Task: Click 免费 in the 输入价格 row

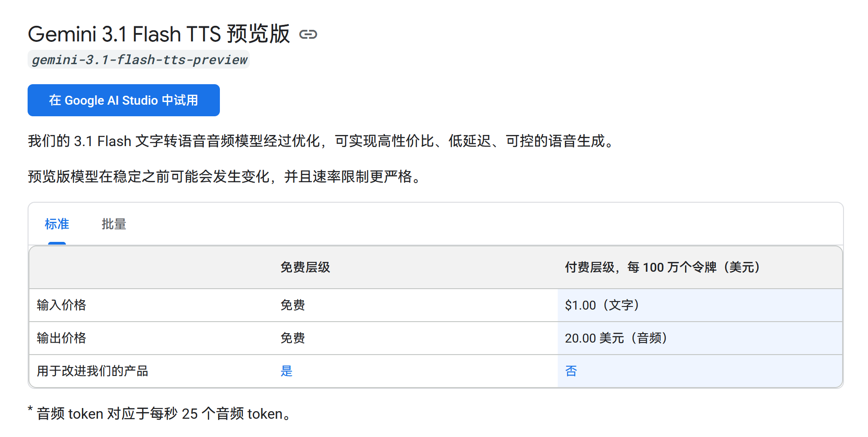Action: [x=292, y=305]
